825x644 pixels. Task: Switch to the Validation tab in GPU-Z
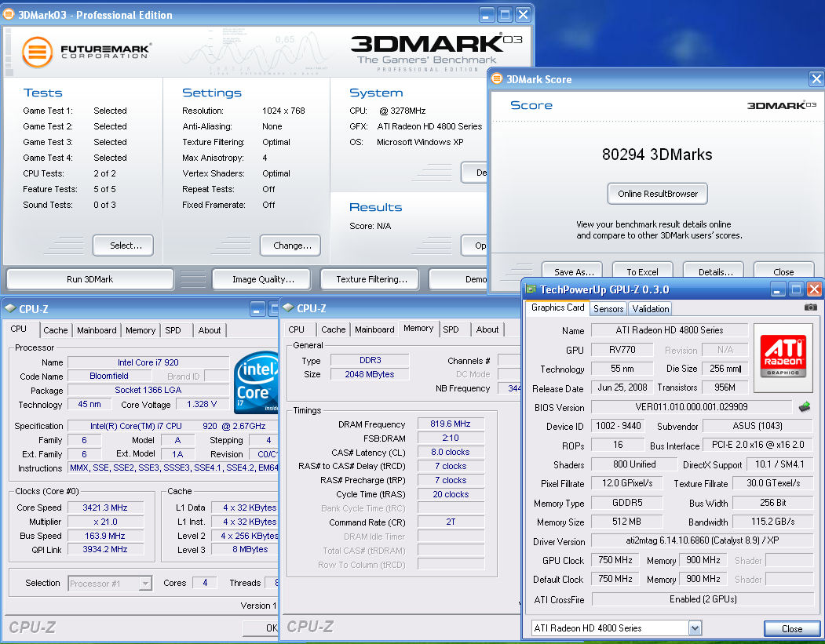[650, 308]
